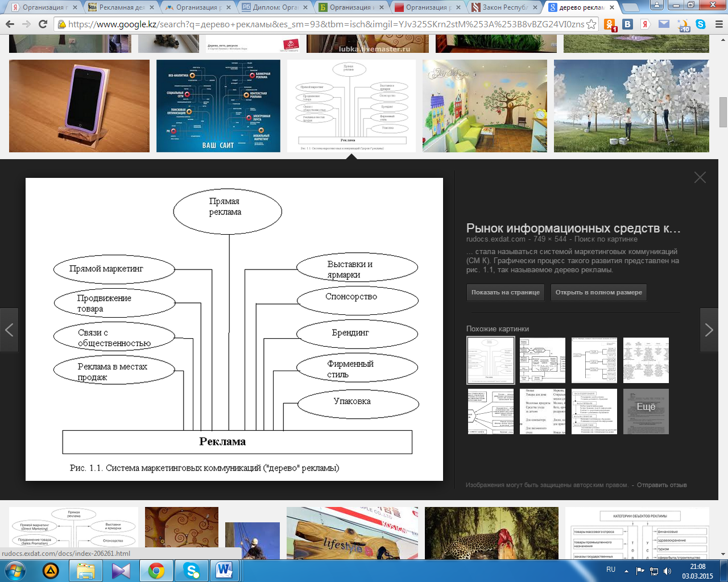Open the weather cloud extension icon

pos(682,24)
